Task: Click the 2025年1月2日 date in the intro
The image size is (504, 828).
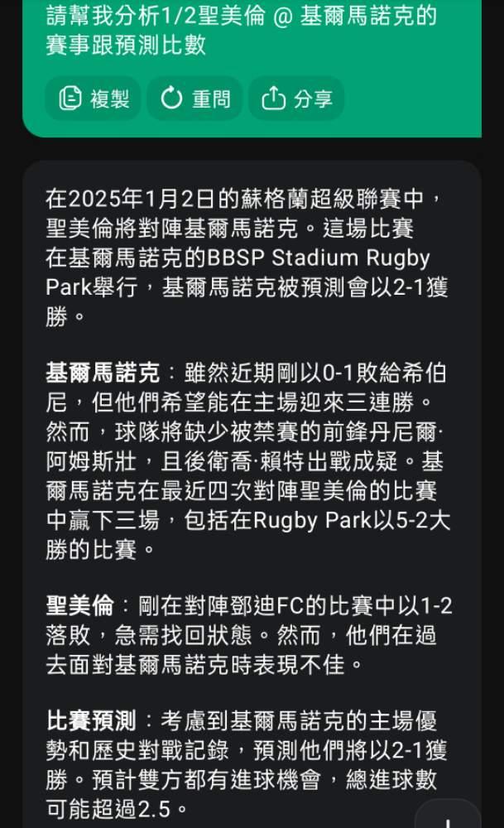Action: [142, 199]
